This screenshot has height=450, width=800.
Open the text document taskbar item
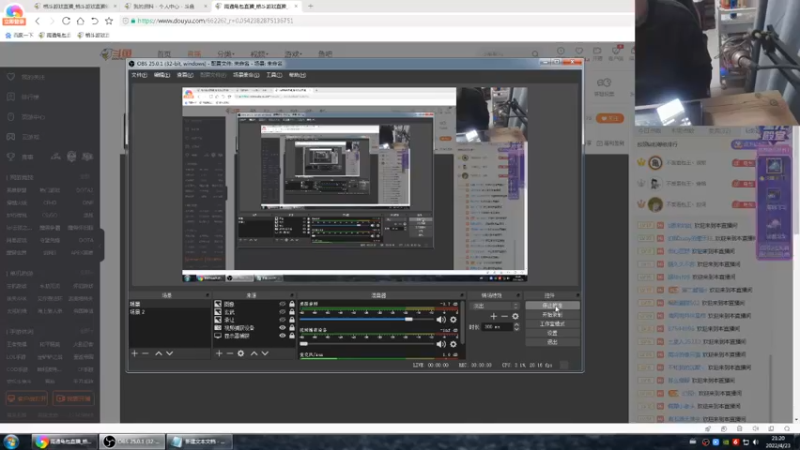coord(199,441)
